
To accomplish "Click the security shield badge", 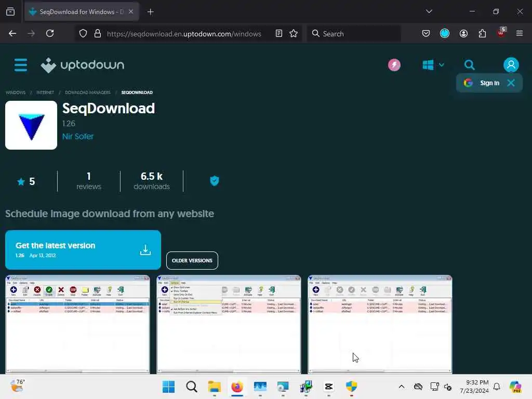I will (215, 181).
